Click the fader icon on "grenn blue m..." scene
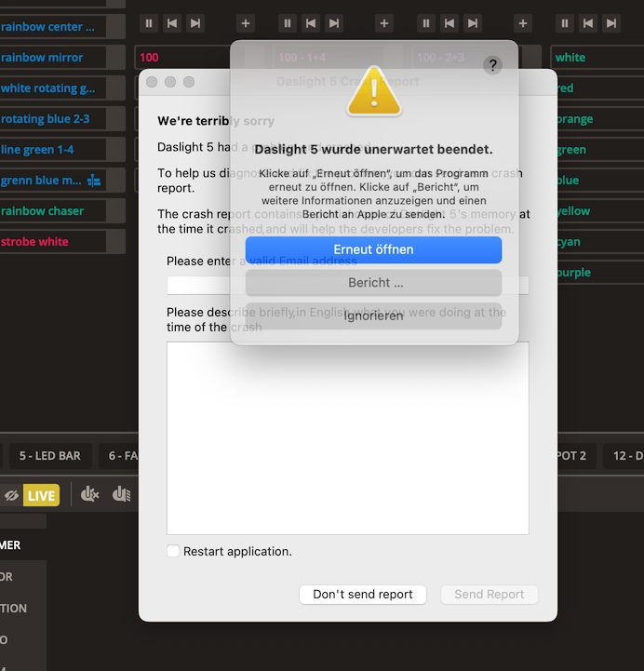The height and width of the screenshot is (671, 644). pos(94,181)
